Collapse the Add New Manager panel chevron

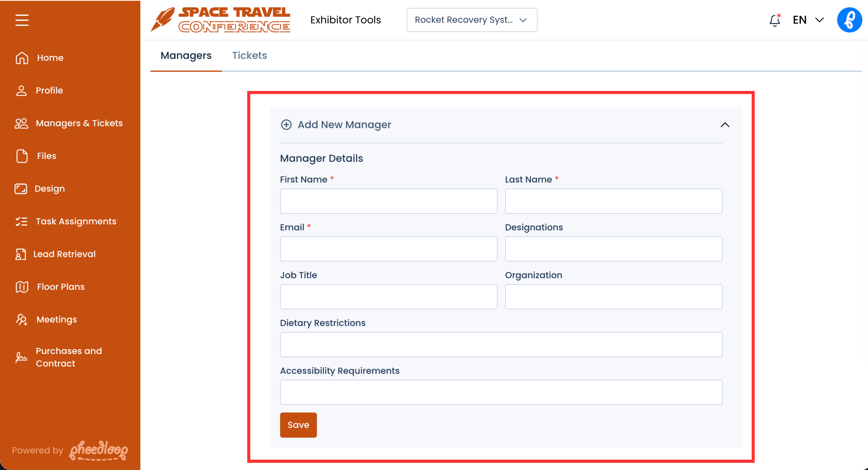[x=725, y=125]
